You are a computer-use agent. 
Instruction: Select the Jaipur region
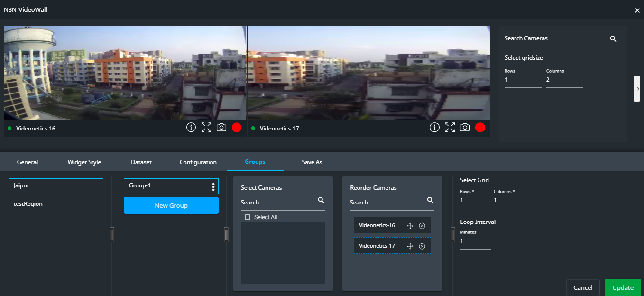[56, 186]
